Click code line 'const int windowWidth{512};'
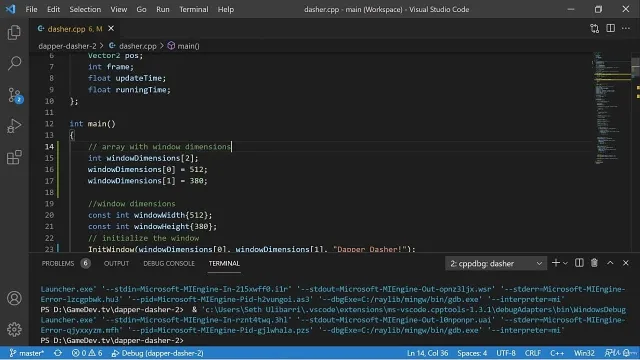This screenshot has width=640, height=360. 150,215
